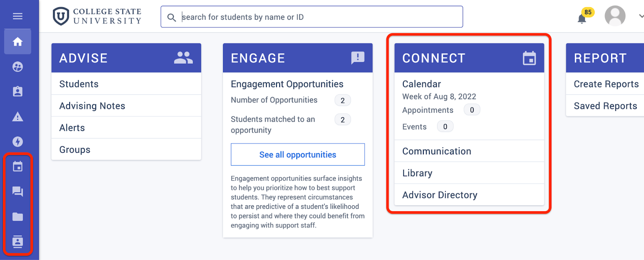Open the Library folder icon in the sidebar

pos(17,217)
